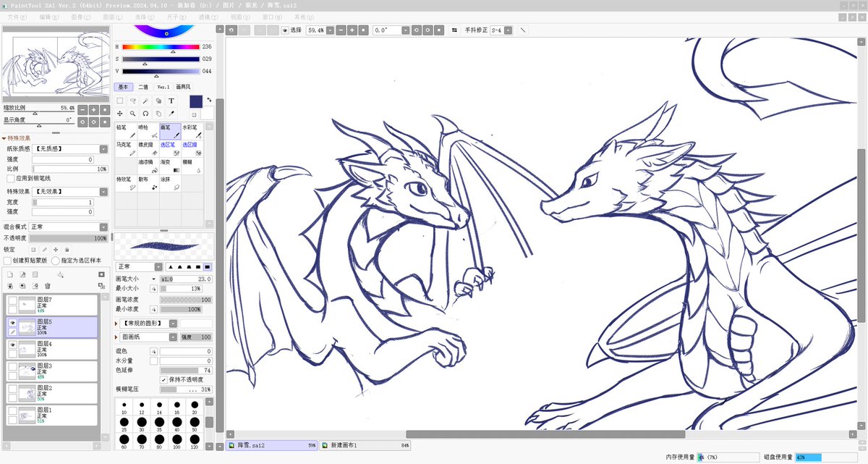
Task: Select the 马克笔 marker tool
Action: [x=126, y=148]
